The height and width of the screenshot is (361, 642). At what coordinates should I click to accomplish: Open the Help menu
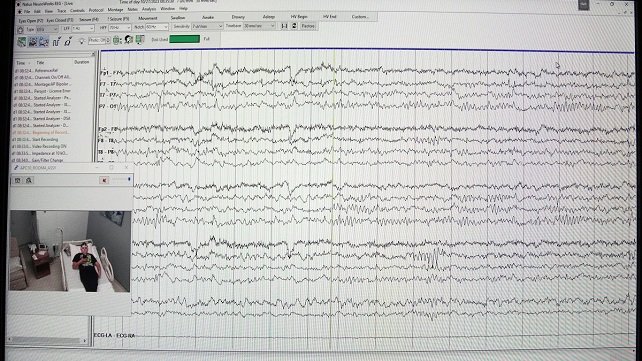point(183,9)
